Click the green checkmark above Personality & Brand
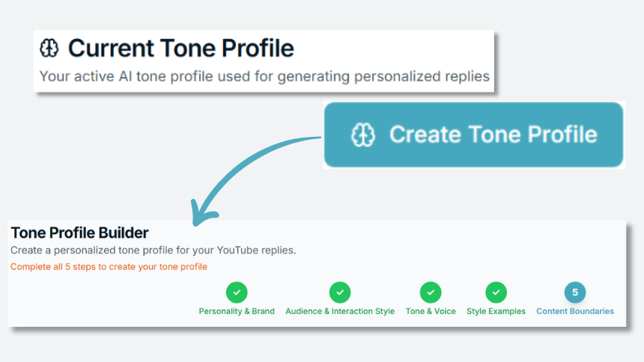The image size is (644, 362). coord(237,292)
